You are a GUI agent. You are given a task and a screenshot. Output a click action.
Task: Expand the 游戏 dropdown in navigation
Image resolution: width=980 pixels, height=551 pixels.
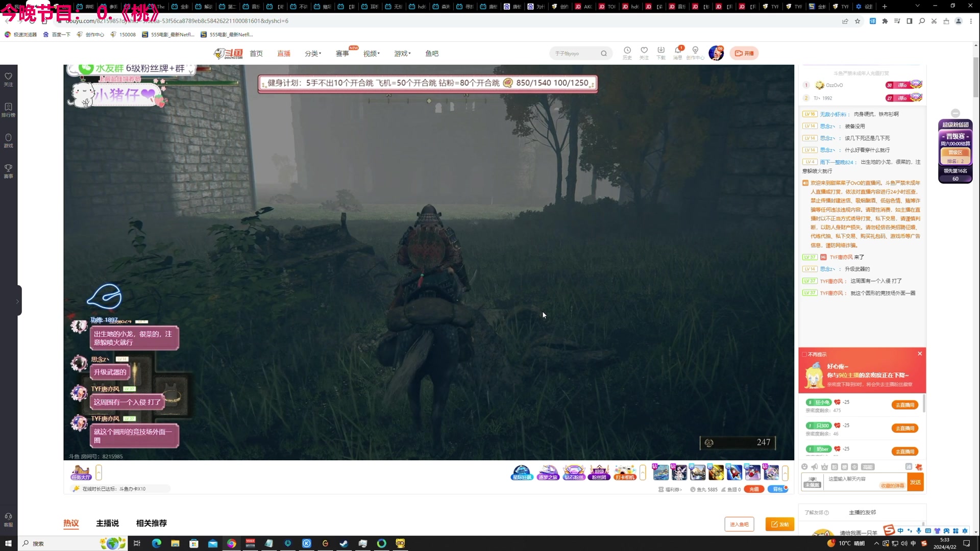click(x=402, y=54)
